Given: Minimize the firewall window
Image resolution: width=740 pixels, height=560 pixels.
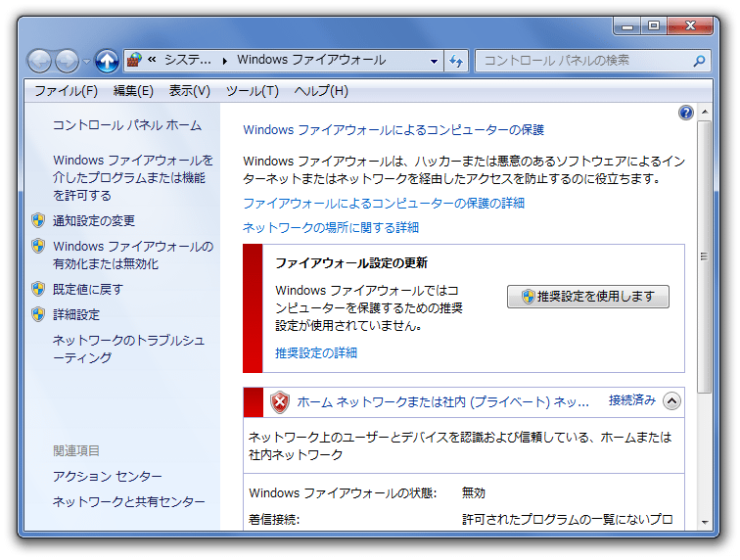Looking at the screenshot, I should (627, 25).
